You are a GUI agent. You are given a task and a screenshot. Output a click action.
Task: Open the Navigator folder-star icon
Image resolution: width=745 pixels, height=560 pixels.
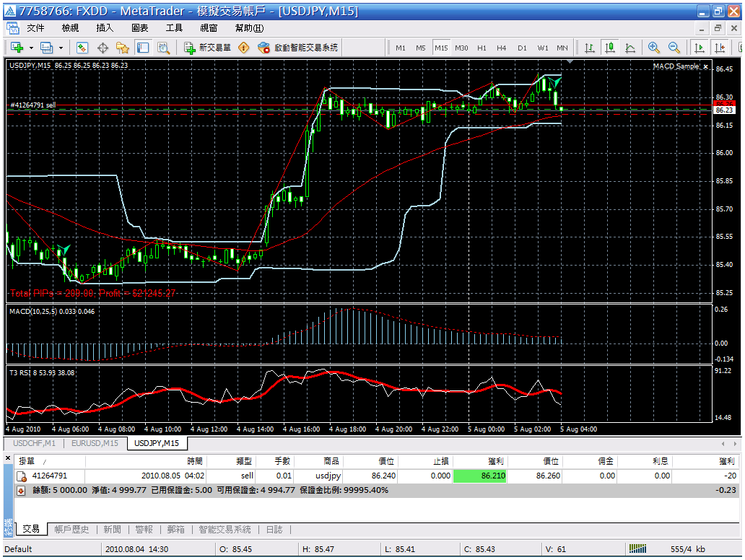(123, 48)
